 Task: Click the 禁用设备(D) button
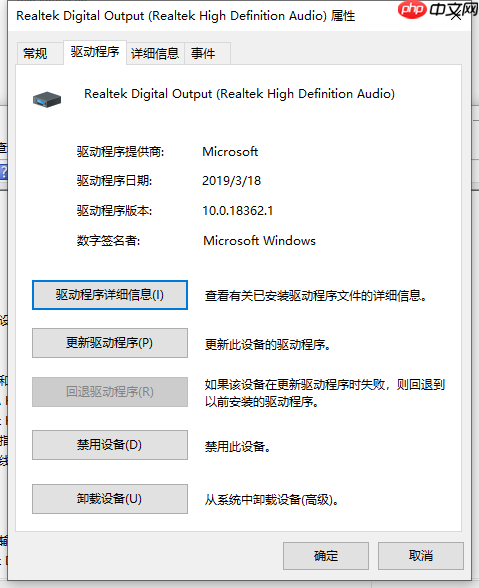click(110, 445)
